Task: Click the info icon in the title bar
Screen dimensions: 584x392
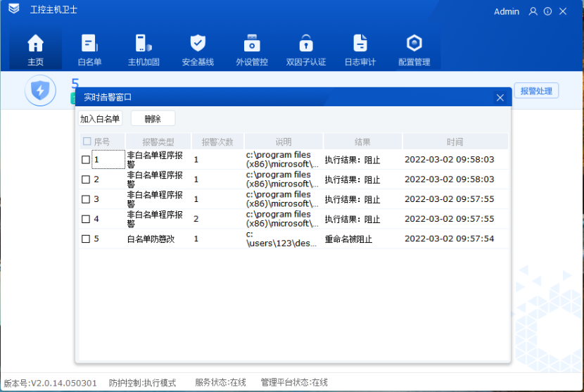Action: click(547, 11)
